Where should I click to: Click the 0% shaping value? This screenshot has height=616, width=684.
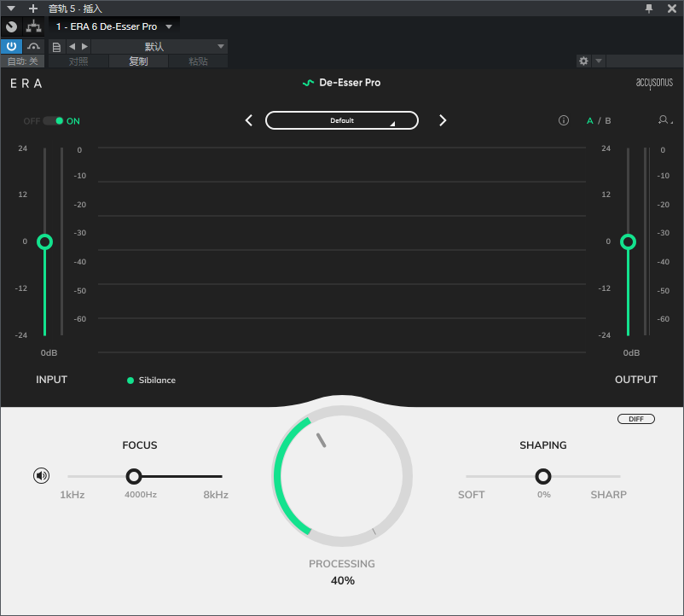tap(544, 495)
